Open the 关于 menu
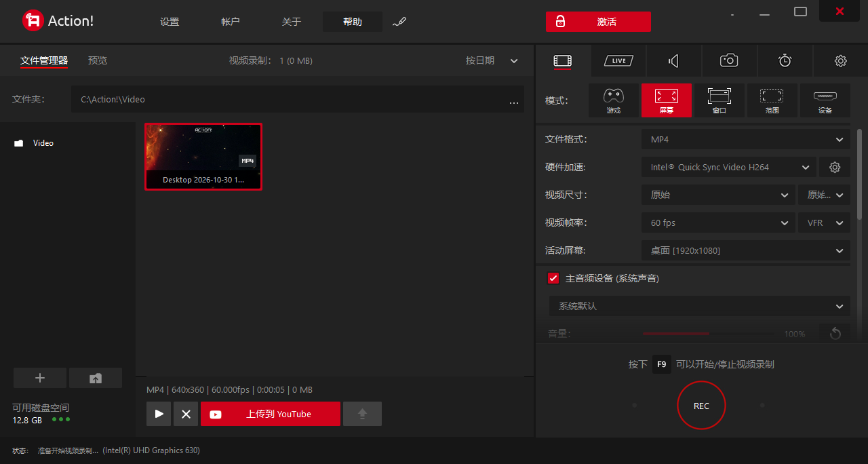 (292, 22)
